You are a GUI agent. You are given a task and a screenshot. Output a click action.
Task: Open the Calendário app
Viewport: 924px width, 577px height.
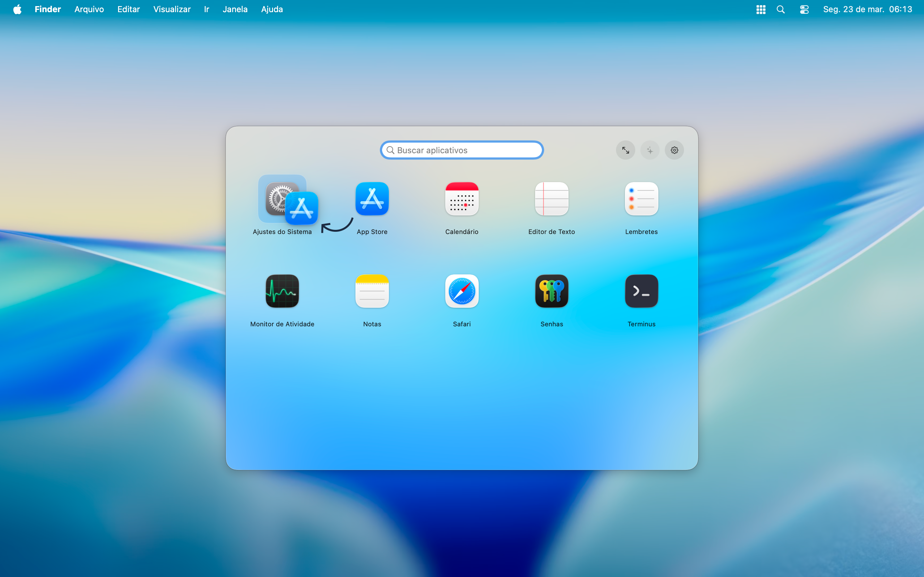click(x=461, y=199)
